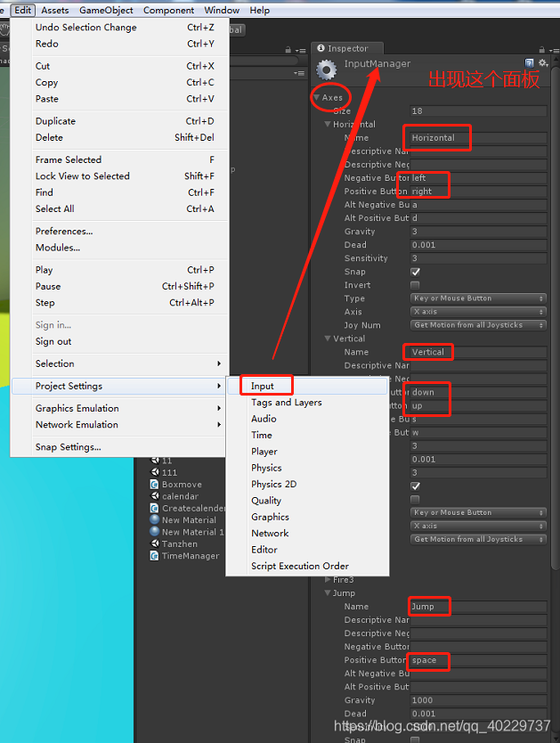560x743 pixels.
Task: Edit Jump Gravity field 1000
Action: tap(478, 700)
